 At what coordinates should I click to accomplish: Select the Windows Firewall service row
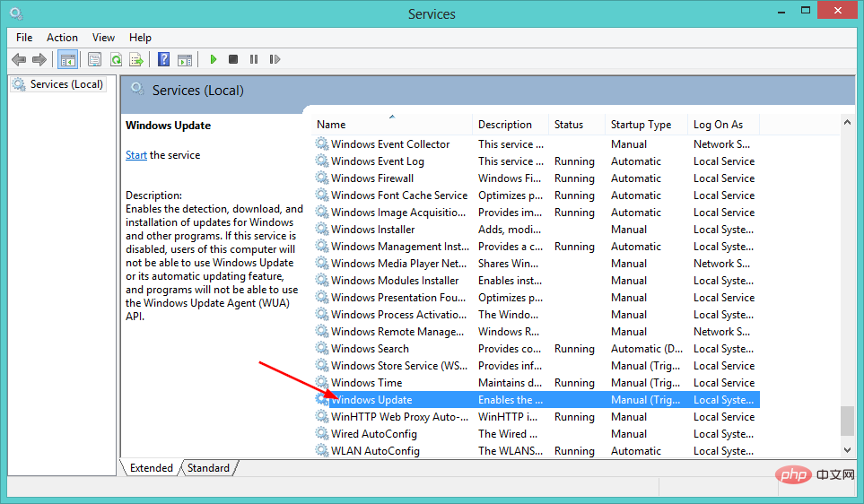click(372, 178)
